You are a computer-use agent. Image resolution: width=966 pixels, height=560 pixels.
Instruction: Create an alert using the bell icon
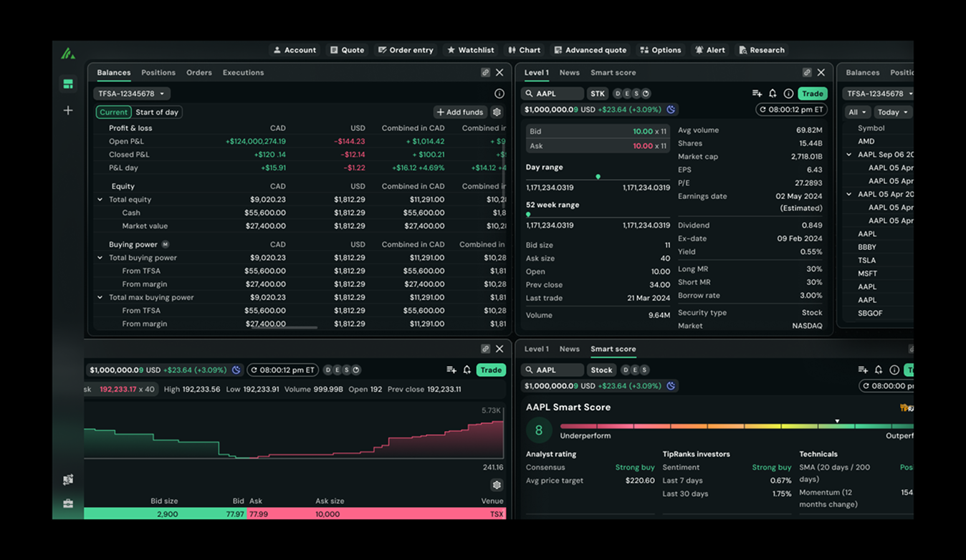pos(773,93)
